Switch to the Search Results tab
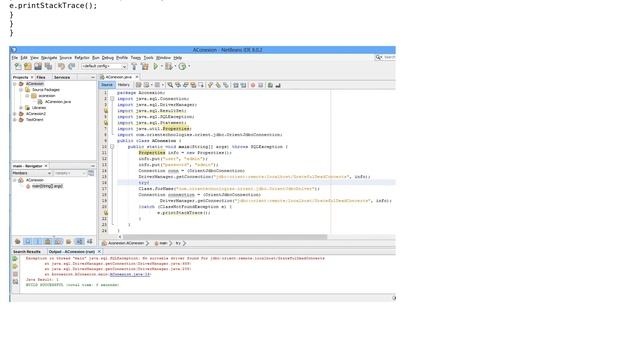The width and height of the screenshot is (640, 360). pyautogui.click(x=27, y=252)
